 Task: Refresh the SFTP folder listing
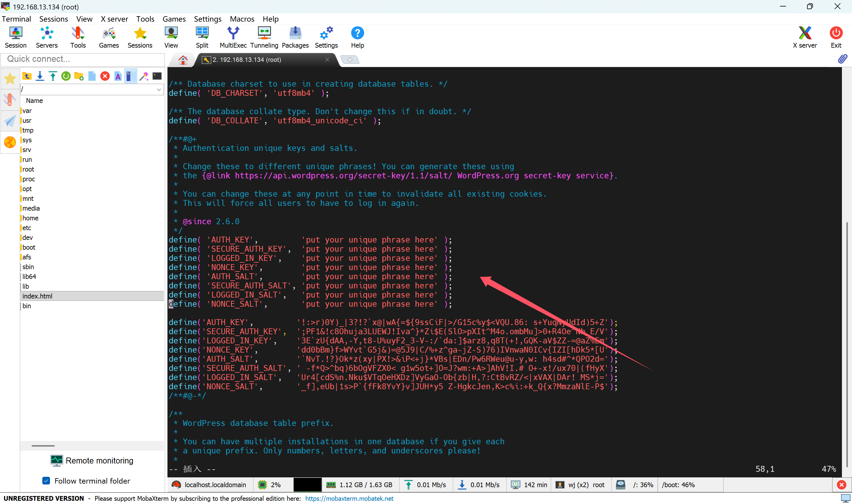click(66, 76)
